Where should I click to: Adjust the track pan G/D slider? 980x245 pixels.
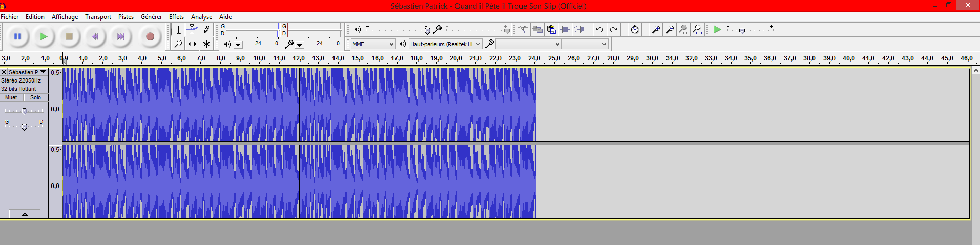click(24, 126)
